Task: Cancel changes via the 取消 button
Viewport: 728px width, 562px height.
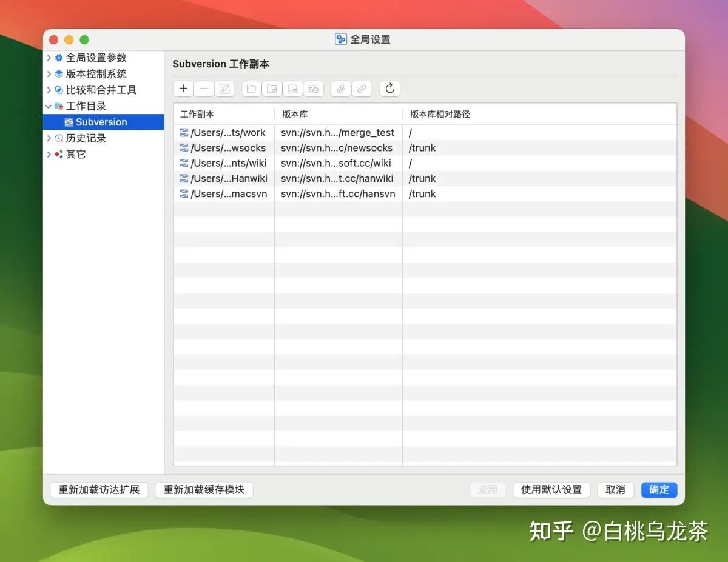Action: click(615, 490)
